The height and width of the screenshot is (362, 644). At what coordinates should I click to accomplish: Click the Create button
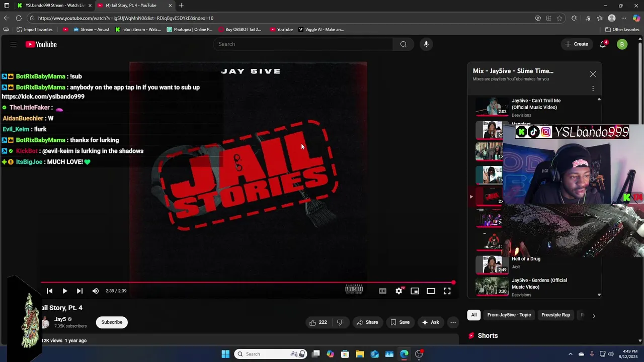tap(576, 44)
